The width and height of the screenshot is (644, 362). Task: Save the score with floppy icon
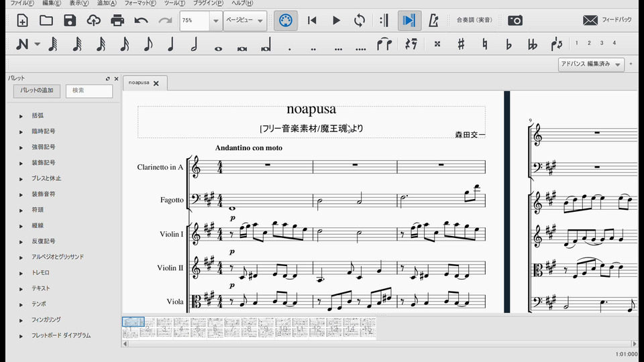click(x=70, y=20)
